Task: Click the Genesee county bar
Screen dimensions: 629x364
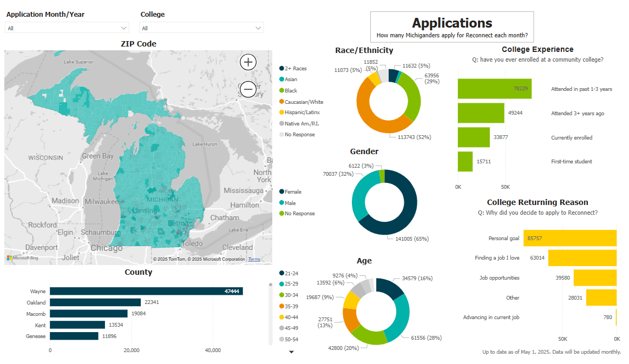Action: 74,336
